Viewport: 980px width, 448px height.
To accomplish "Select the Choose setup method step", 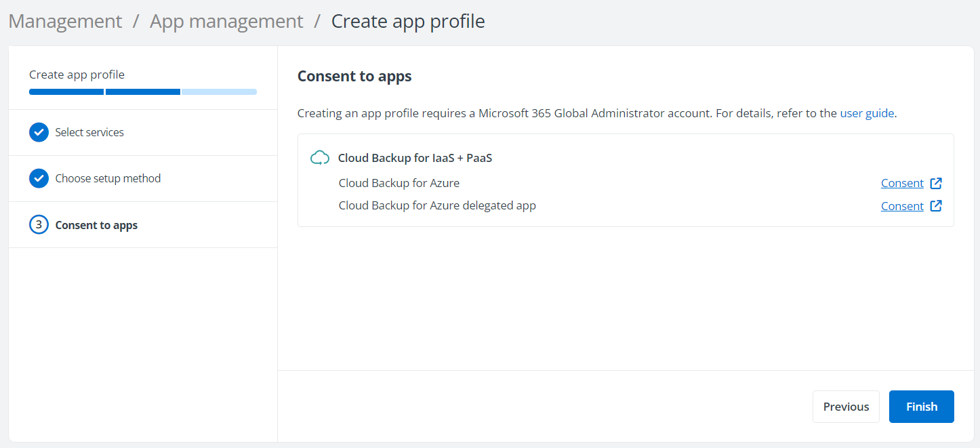I will click(x=107, y=178).
